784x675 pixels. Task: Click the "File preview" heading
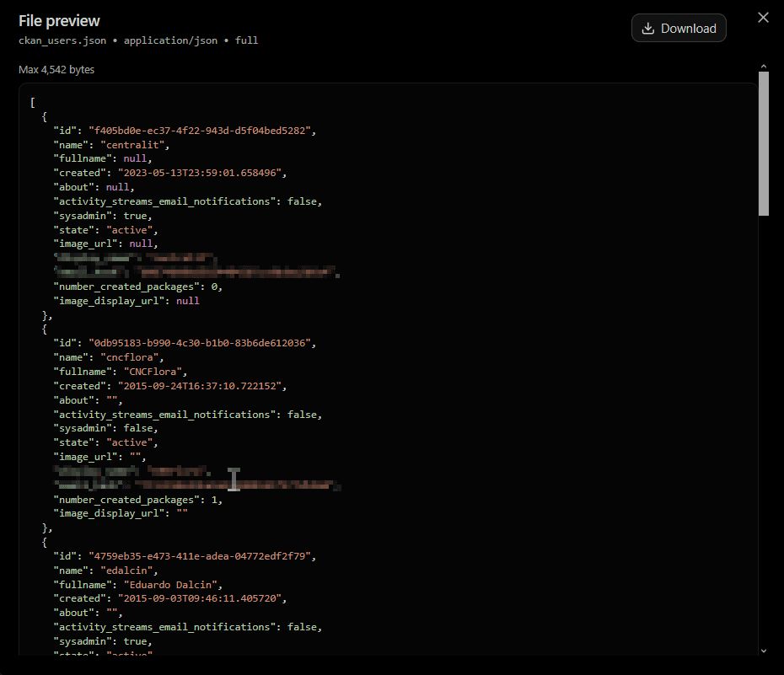[59, 21]
